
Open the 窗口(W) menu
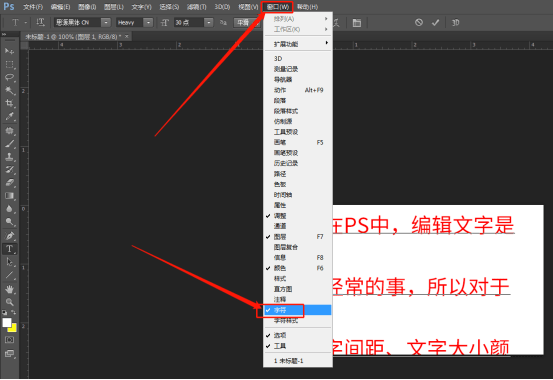click(x=278, y=7)
